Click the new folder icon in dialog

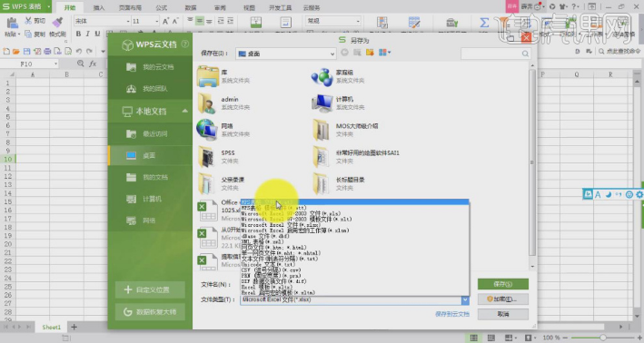370,53
